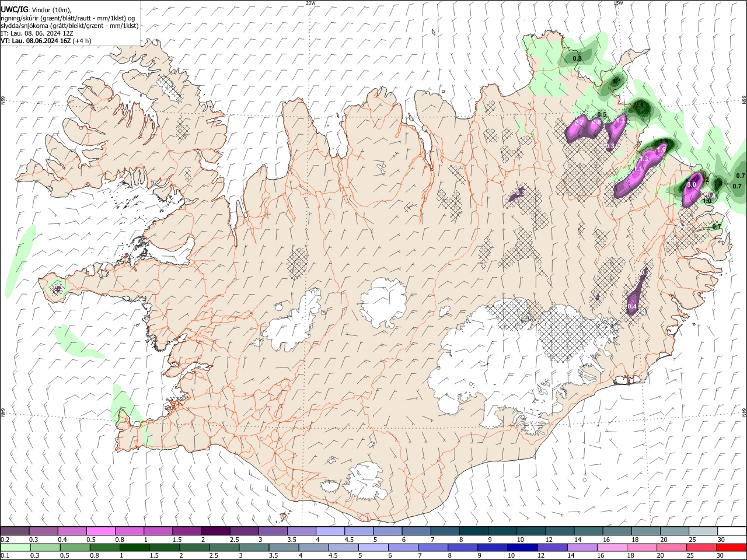This screenshot has height=560, width=747.
Task: Click the 'rigning/skúrir' legend description line
Action: click(x=67, y=17)
